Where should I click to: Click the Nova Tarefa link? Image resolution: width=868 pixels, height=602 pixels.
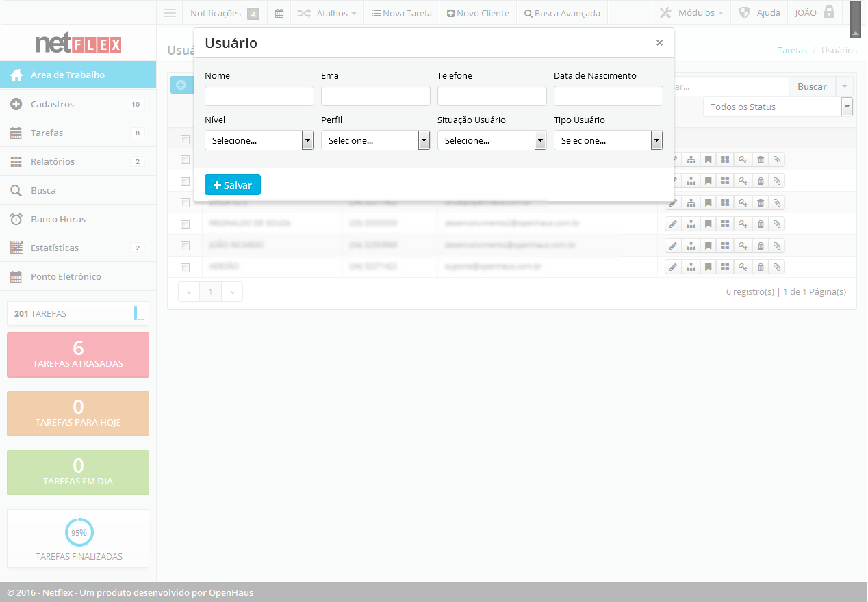pos(402,13)
